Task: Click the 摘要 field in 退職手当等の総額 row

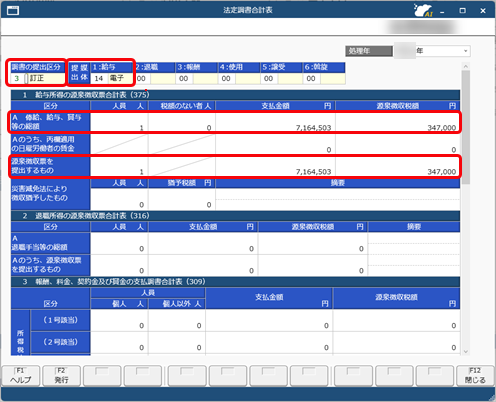Action: pyautogui.click(x=414, y=243)
